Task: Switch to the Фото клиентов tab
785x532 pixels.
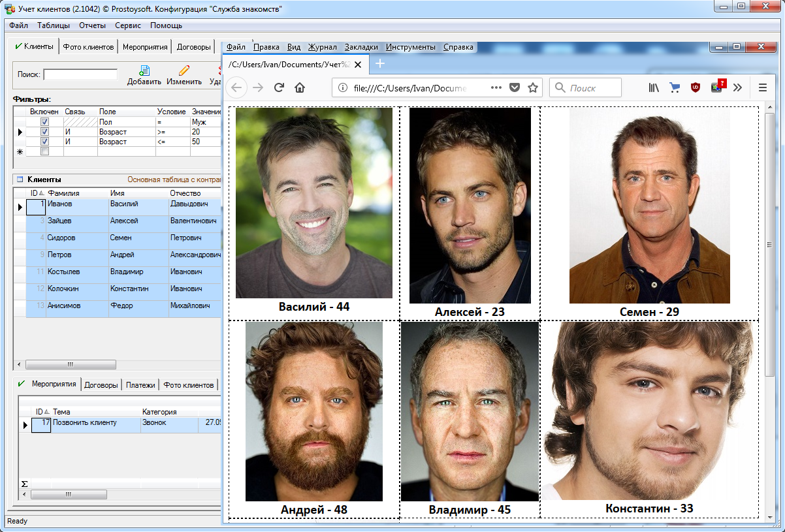Action: point(88,47)
